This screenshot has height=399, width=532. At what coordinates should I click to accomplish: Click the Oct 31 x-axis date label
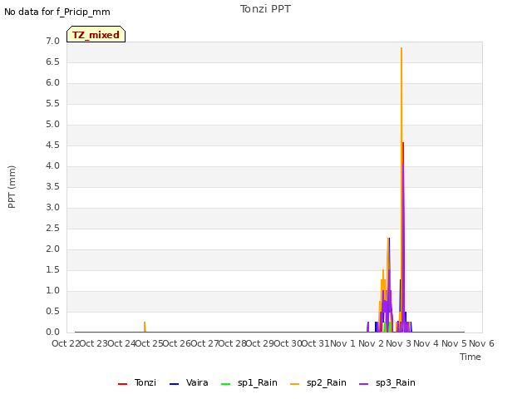(316, 343)
